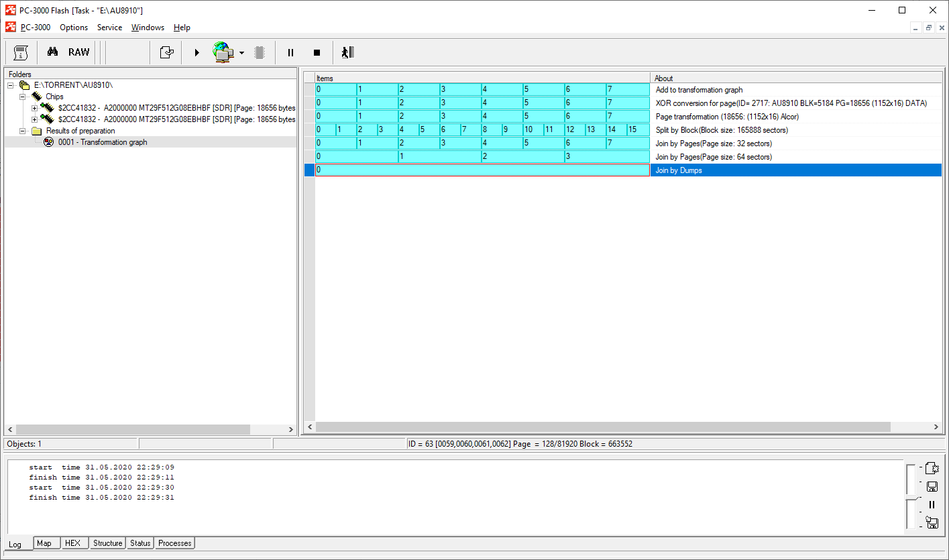This screenshot has height=560, width=949.
Task: Click the RAW toolbar button
Action: click(x=78, y=52)
